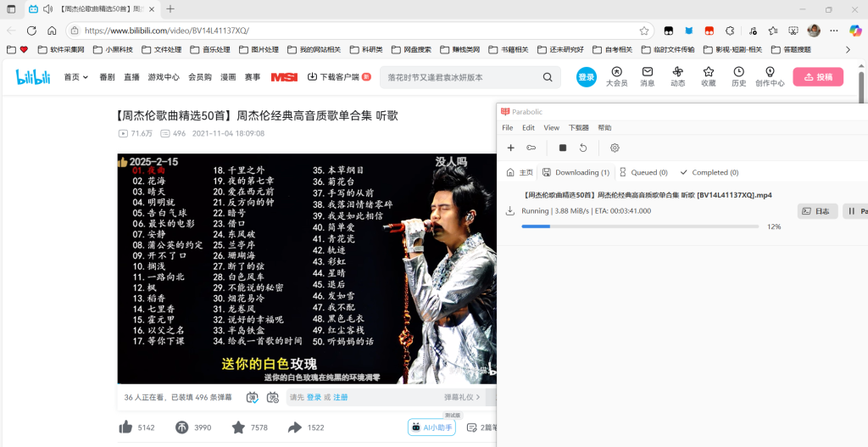Click the MSI banner logo

click(284, 77)
